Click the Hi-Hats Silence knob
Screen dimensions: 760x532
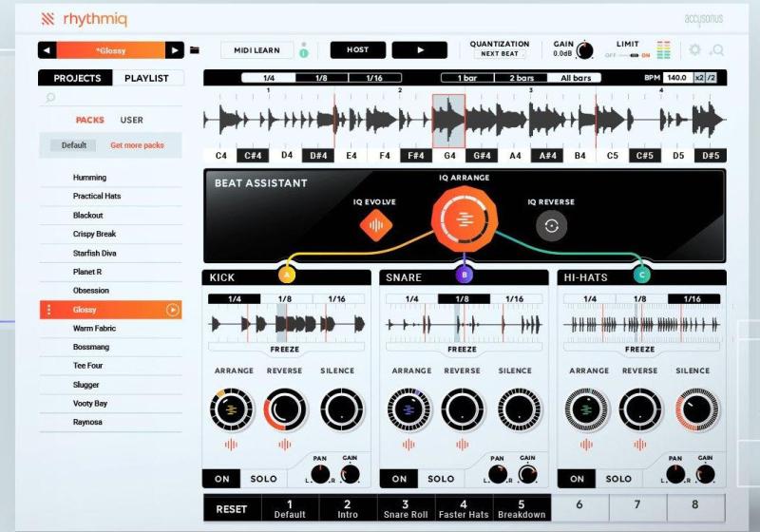[693, 409]
